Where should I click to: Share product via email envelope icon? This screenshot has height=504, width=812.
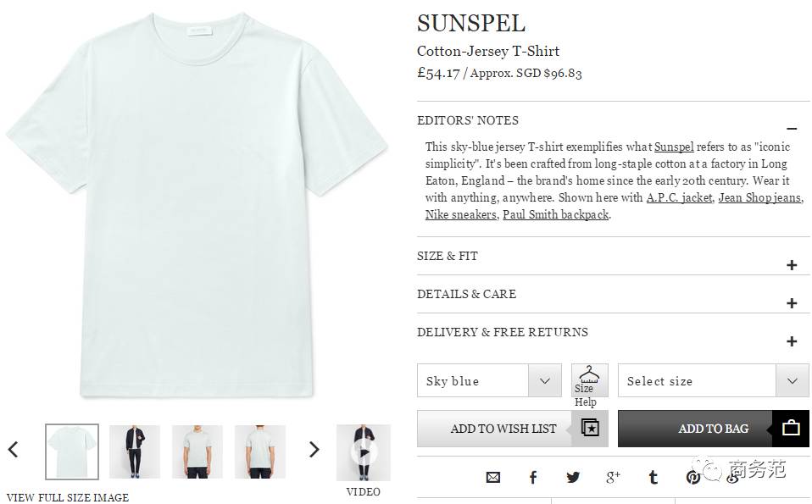(492, 478)
